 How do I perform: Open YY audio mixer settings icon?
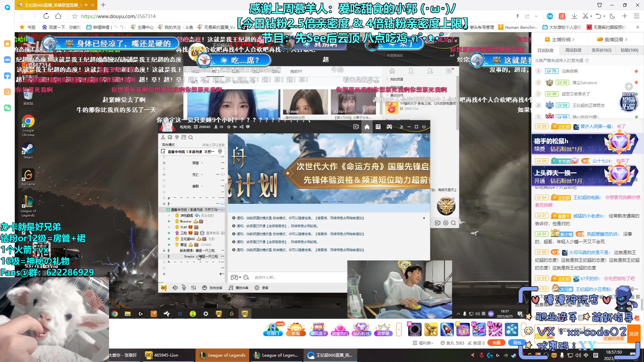point(194,288)
